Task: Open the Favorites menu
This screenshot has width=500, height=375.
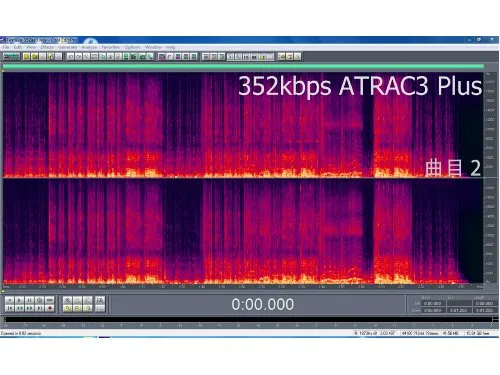Action: pyautogui.click(x=110, y=47)
